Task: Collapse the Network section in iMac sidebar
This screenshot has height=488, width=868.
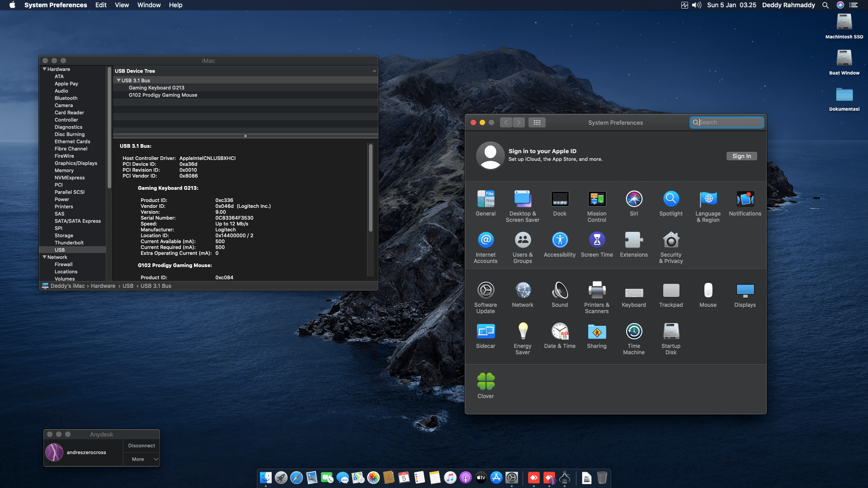Action: (x=45, y=257)
